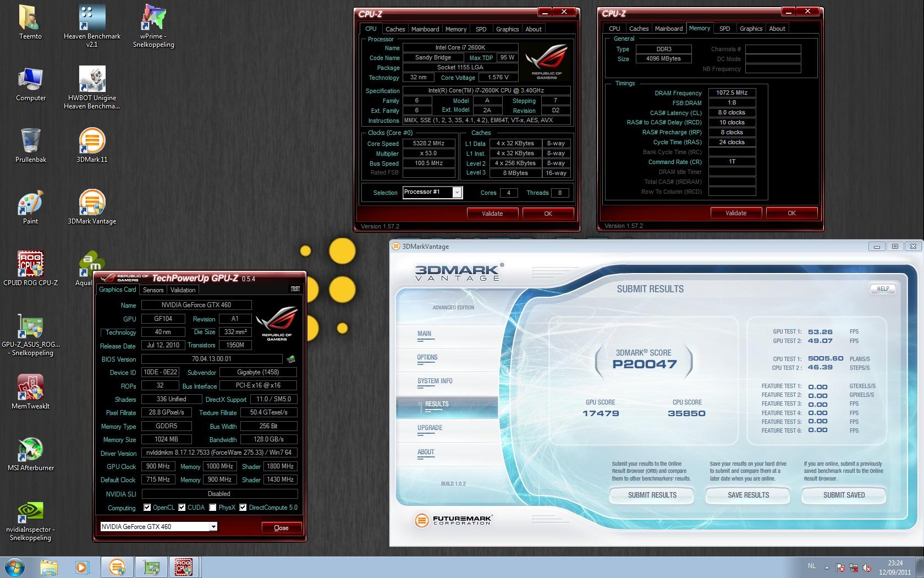
Task: Open the Computer desktop icon
Action: pos(30,84)
